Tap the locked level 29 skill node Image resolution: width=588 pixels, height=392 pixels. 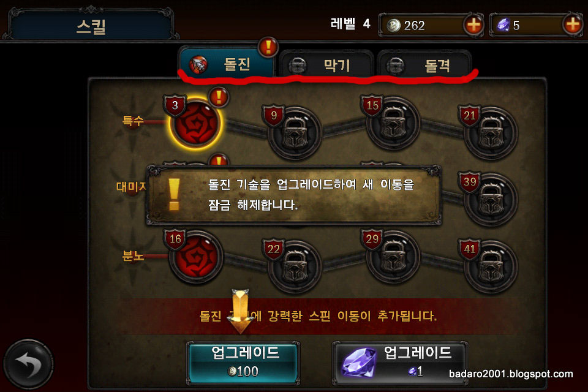pos(393,257)
